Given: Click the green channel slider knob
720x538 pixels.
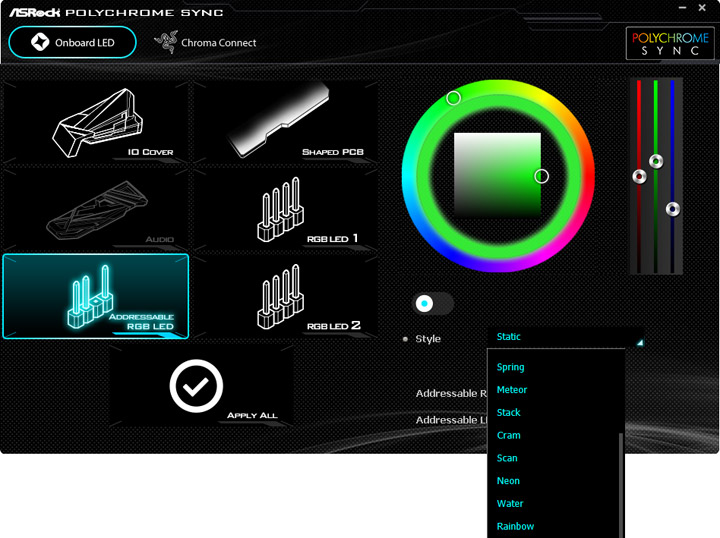Looking at the screenshot, I should (x=656, y=161).
